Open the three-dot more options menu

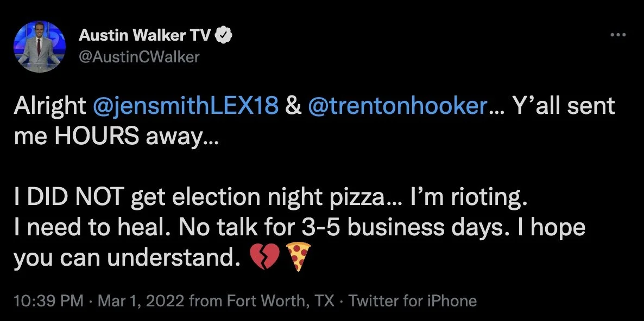[618, 35]
